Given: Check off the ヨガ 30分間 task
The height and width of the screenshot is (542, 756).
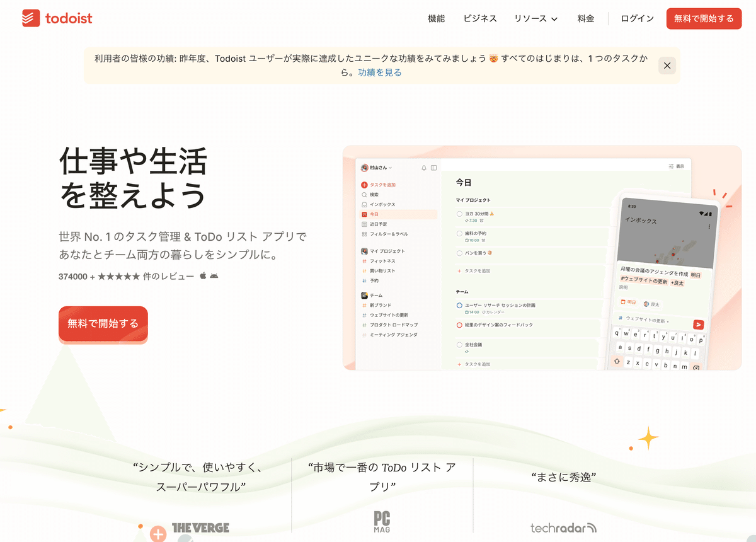Looking at the screenshot, I should point(459,214).
